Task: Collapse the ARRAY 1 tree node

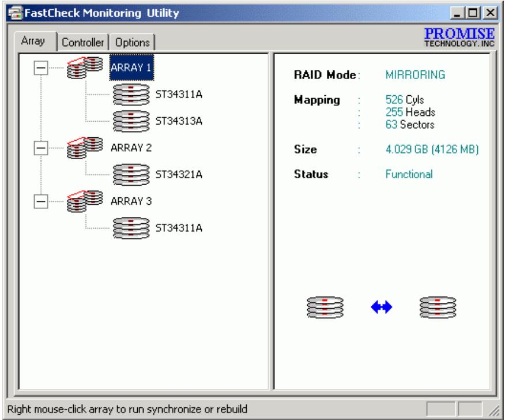Action: pyautogui.click(x=41, y=67)
